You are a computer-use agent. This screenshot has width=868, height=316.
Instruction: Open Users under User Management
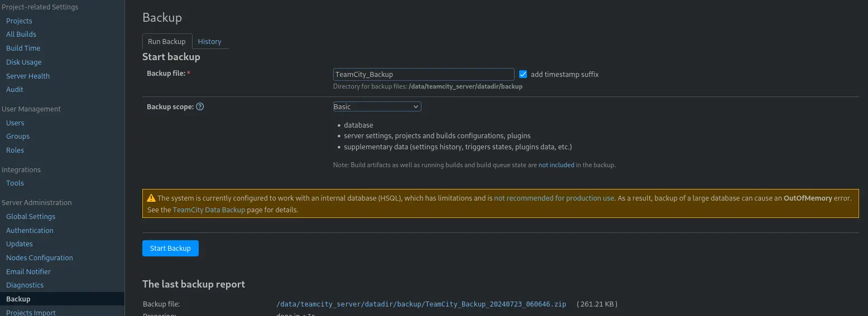point(15,123)
